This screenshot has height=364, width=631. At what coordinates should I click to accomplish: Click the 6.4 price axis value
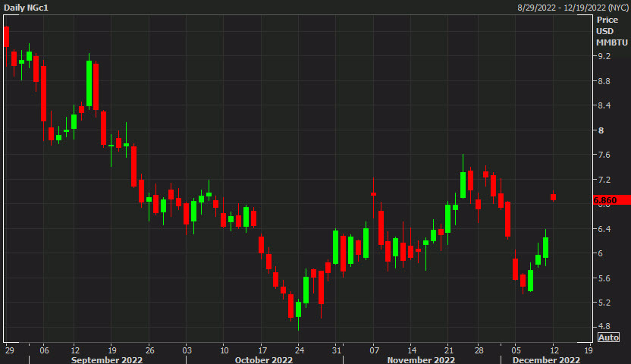[604, 229]
